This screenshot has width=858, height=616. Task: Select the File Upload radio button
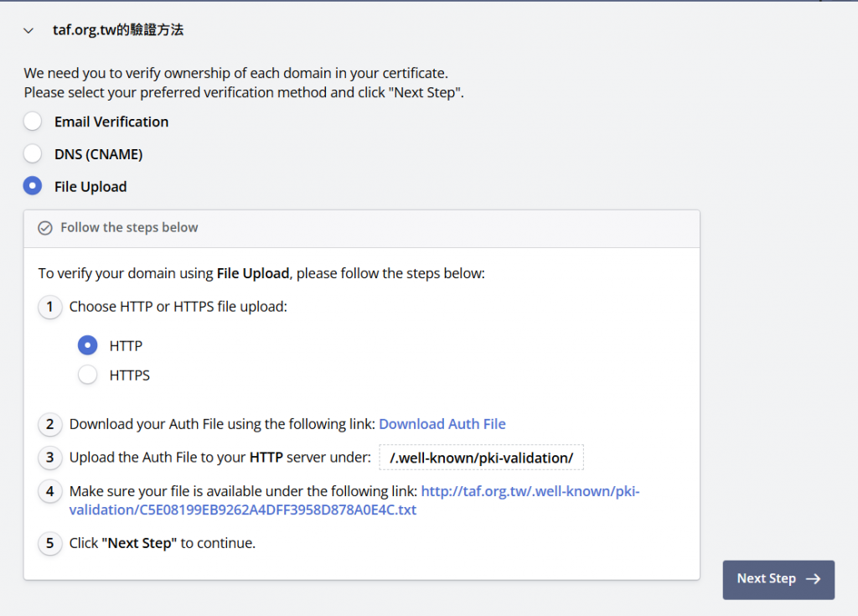point(33,186)
